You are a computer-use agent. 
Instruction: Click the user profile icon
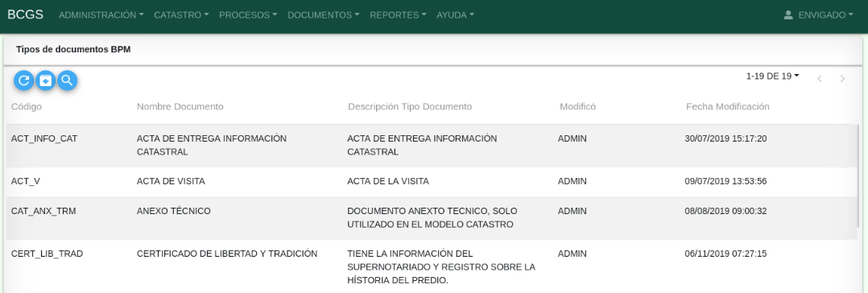(789, 15)
